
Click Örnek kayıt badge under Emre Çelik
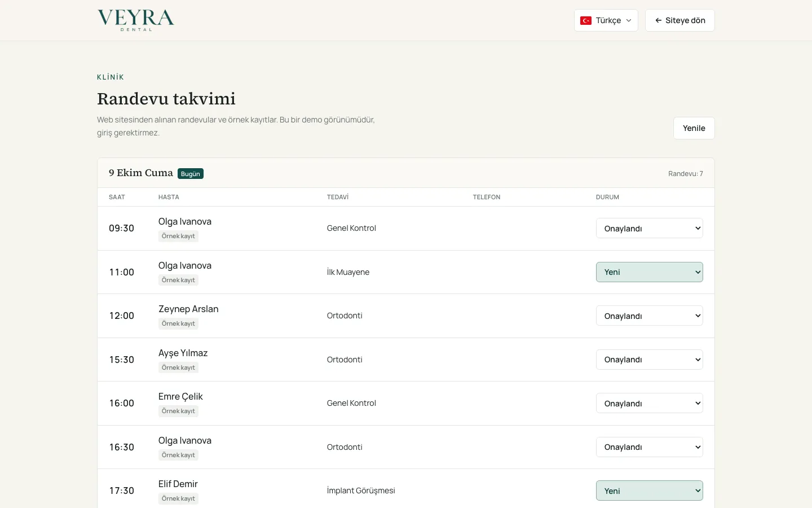click(178, 411)
